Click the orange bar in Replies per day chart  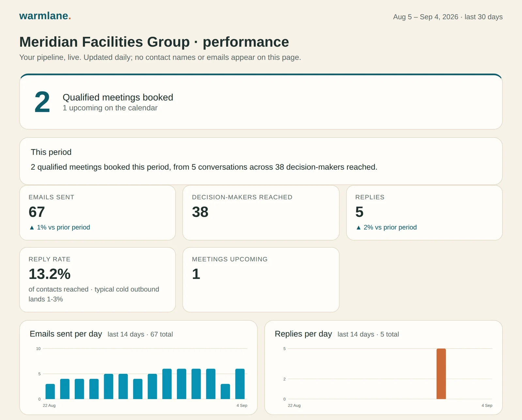(x=441, y=374)
